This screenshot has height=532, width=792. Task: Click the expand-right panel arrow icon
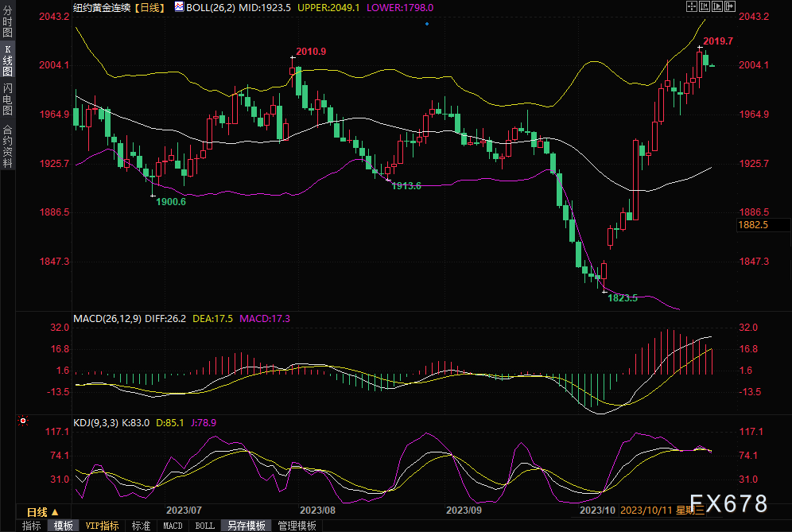click(x=728, y=6)
